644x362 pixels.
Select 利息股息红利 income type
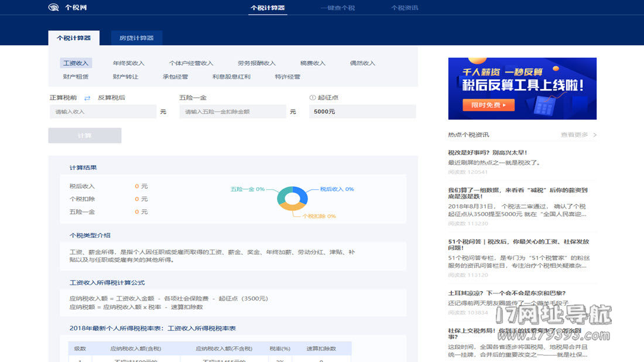point(231,77)
